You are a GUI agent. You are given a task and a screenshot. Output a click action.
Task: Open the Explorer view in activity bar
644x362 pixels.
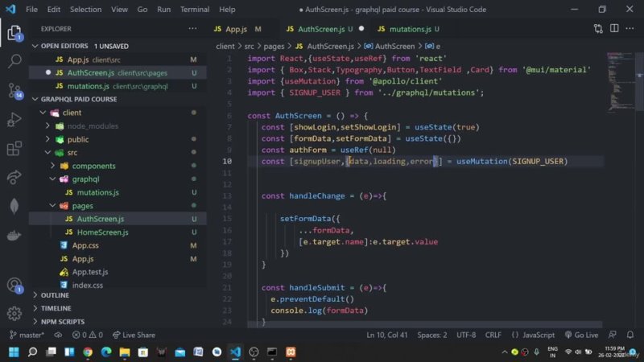pyautogui.click(x=14, y=33)
